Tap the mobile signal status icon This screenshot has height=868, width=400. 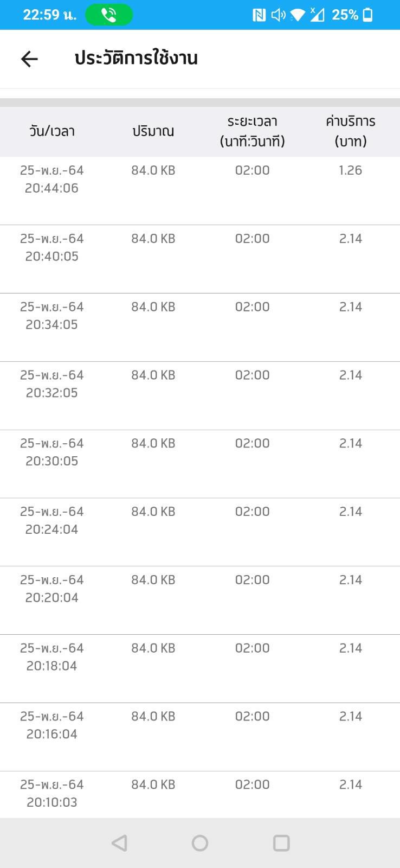[317, 15]
